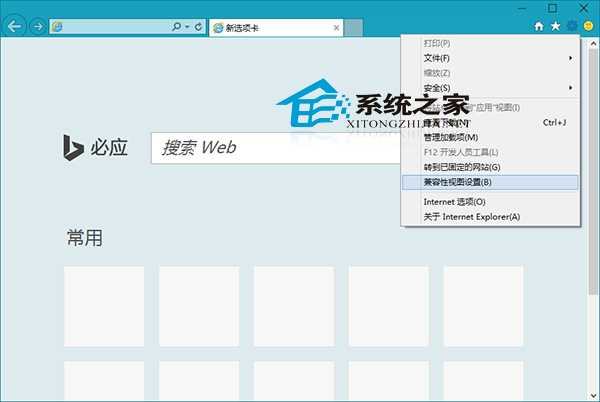Select the add site to 应用 view (I) item

coord(490,107)
